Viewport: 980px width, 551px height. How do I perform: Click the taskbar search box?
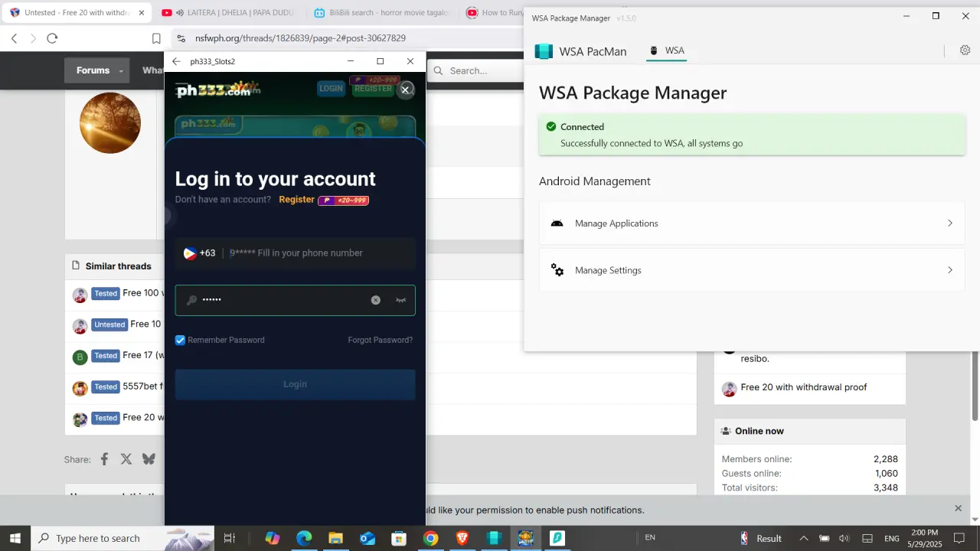122,538
